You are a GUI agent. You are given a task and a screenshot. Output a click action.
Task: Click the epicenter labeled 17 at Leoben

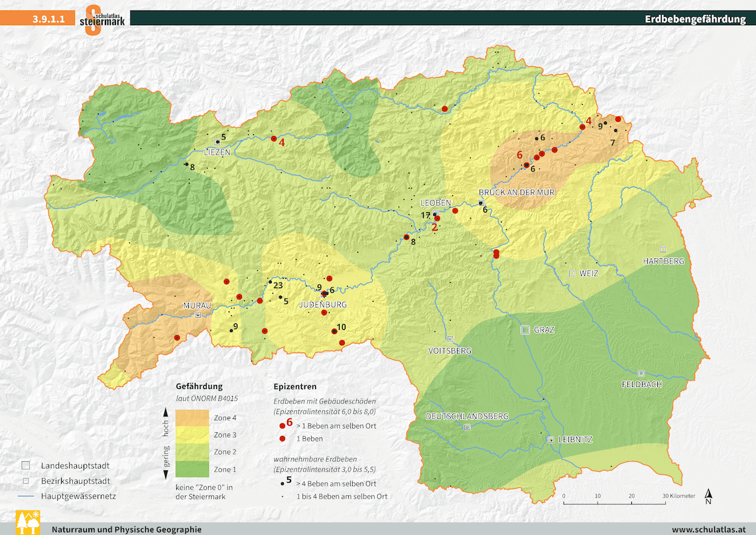434,214
